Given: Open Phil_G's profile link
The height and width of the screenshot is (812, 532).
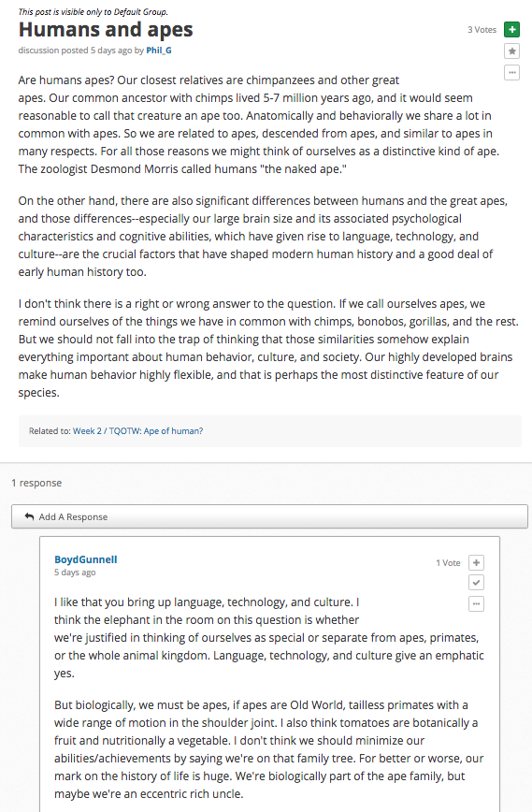Looking at the screenshot, I should tap(159, 51).
